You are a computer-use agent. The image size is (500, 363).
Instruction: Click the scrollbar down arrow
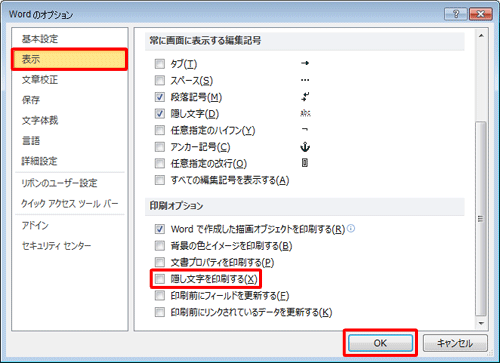pyautogui.click(x=481, y=323)
